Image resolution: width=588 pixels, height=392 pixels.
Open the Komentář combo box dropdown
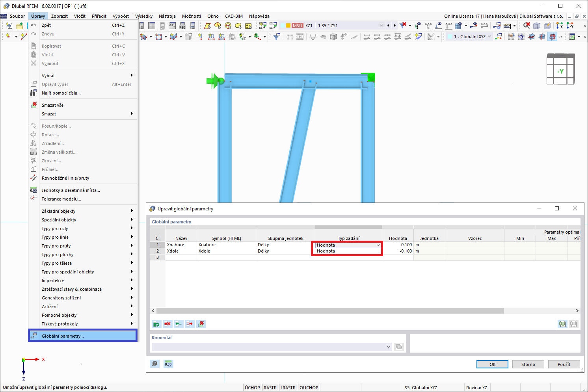point(388,347)
